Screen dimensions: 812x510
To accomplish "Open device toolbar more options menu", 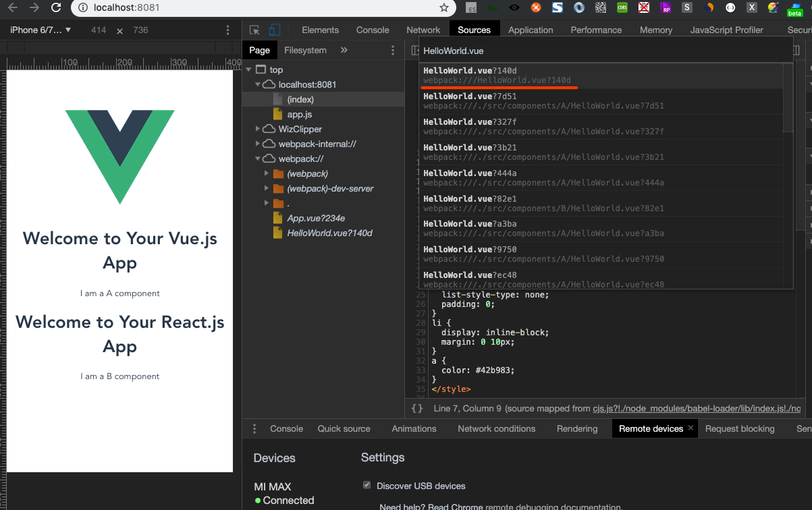I will coord(228,30).
